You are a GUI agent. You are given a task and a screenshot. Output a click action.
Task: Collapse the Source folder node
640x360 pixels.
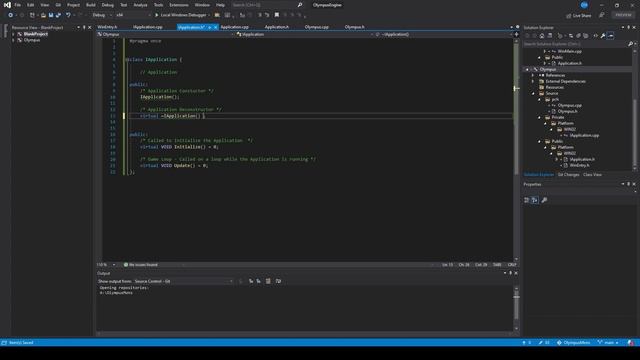(533, 93)
